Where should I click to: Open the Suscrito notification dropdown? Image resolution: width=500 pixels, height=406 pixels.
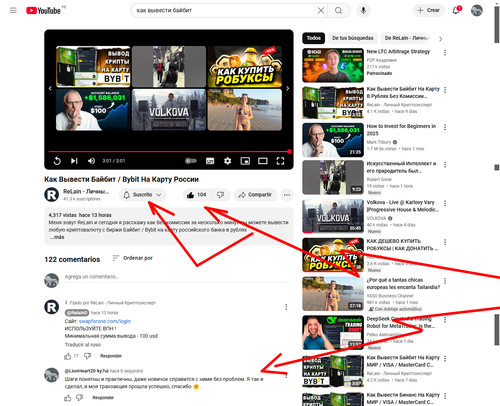click(143, 195)
